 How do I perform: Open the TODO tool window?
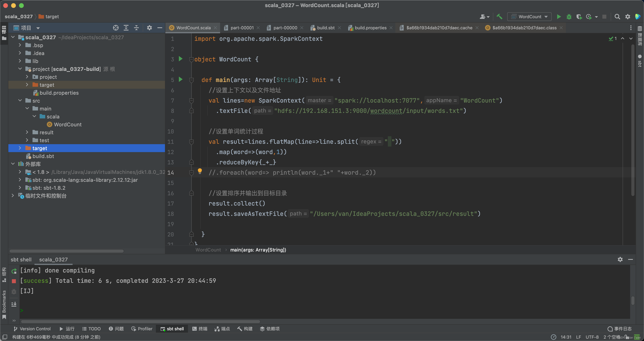point(91,329)
